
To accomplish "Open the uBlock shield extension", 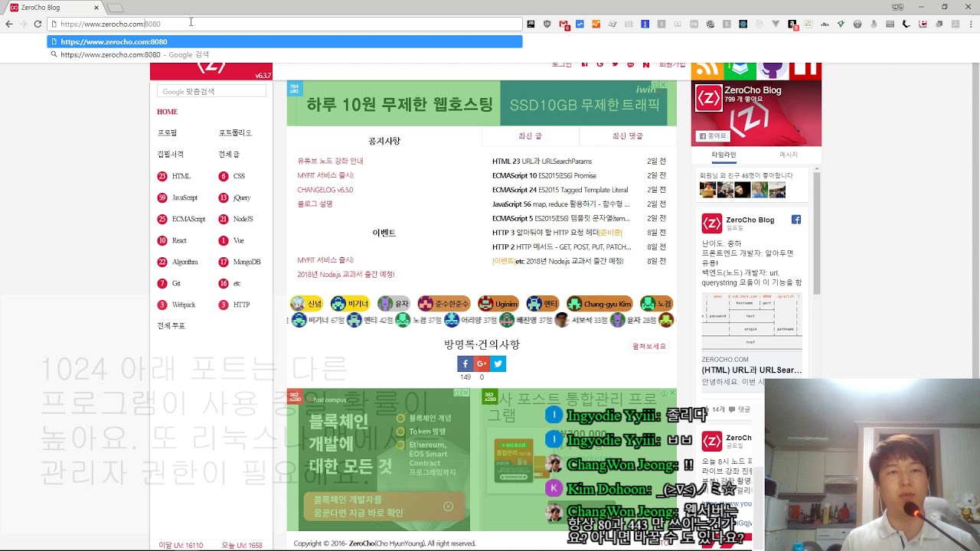I will [x=547, y=24].
